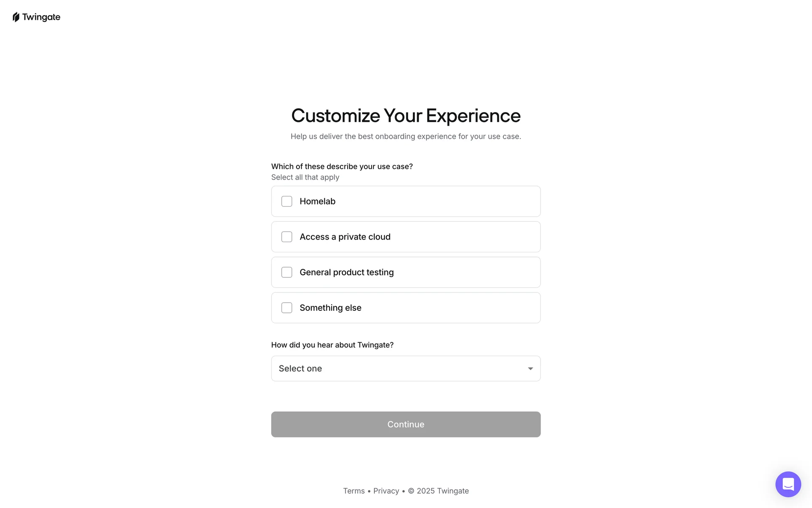Viewport: 812px width, 508px height.
Task: Tick the Homelab checkbox
Action: tap(287, 202)
